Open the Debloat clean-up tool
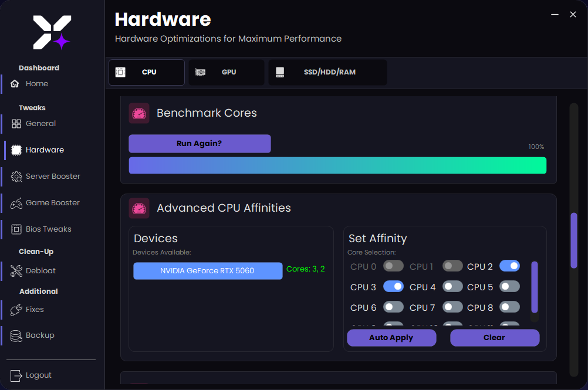The height and width of the screenshot is (390, 588). click(40, 270)
